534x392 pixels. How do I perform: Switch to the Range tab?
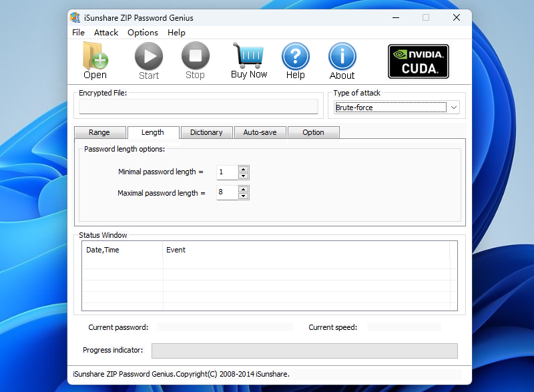point(99,132)
